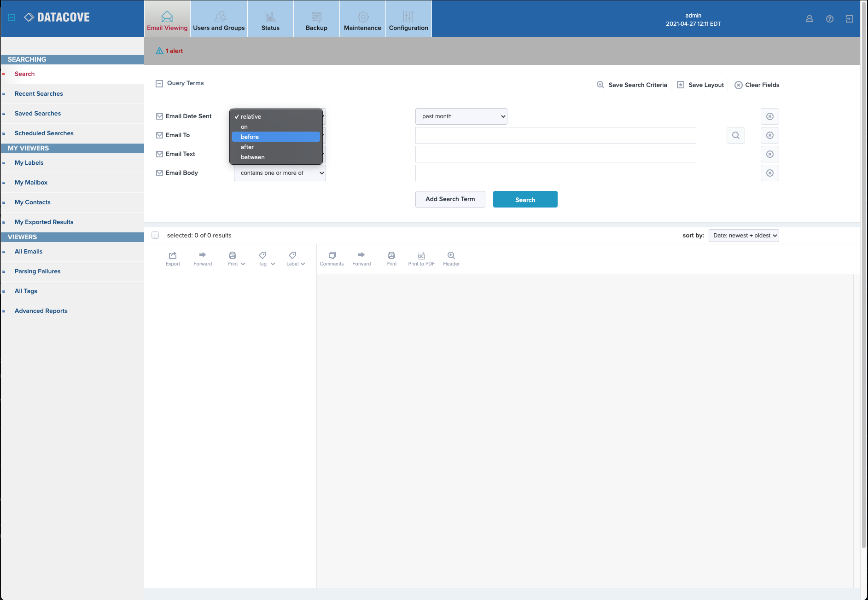This screenshot has height=600, width=868.
Task: Toggle the Email To checkbox
Action: (x=160, y=135)
